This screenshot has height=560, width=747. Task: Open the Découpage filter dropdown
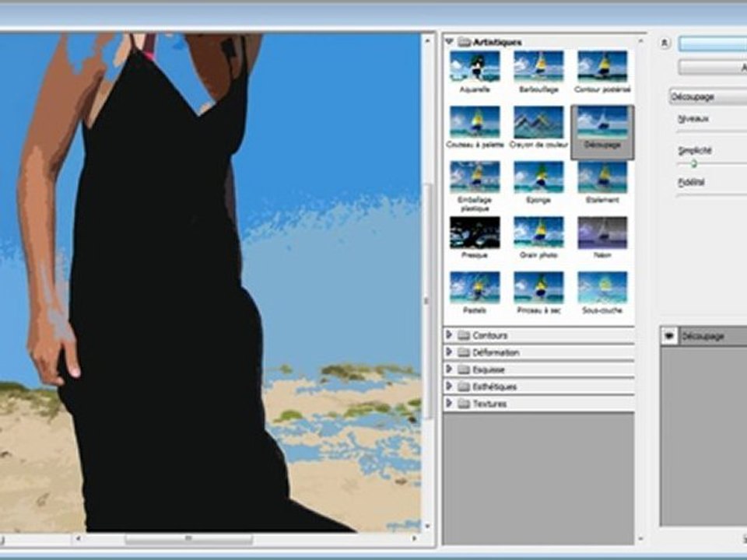708,96
